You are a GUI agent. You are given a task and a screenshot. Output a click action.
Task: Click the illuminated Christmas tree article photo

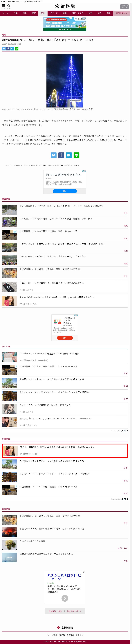pyautogui.click(x=65, y=81)
